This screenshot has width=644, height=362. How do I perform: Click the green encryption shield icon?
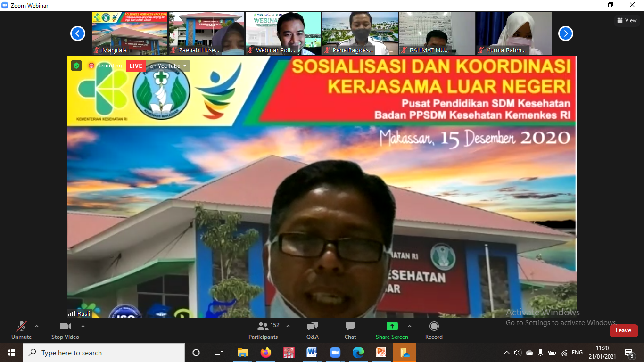point(76,66)
